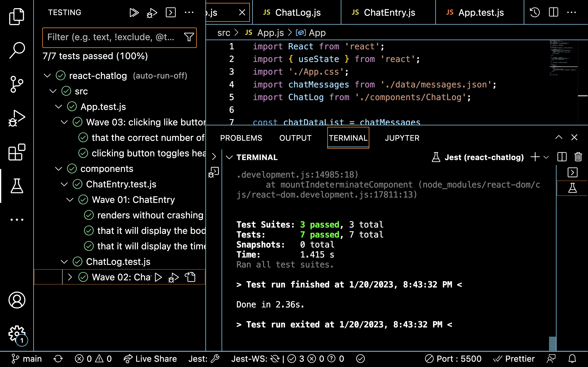Screen dimensions: 588x367
Task: Click the filter funnel icon
Action: (x=189, y=37)
